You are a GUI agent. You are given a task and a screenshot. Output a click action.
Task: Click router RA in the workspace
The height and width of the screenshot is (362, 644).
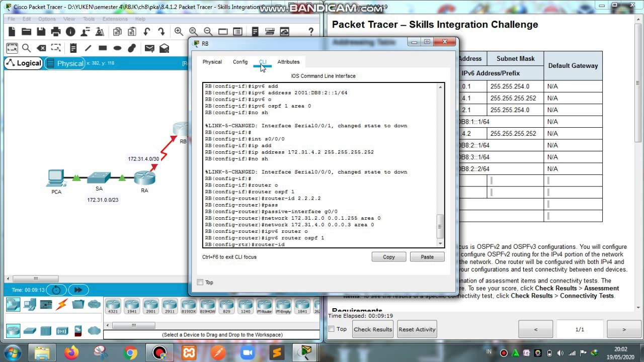(144, 178)
